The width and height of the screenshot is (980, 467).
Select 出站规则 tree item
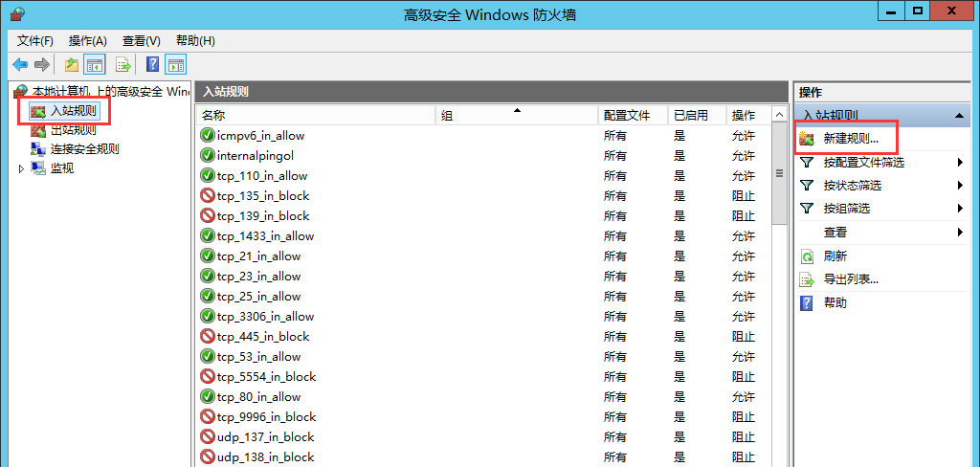point(73,130)
